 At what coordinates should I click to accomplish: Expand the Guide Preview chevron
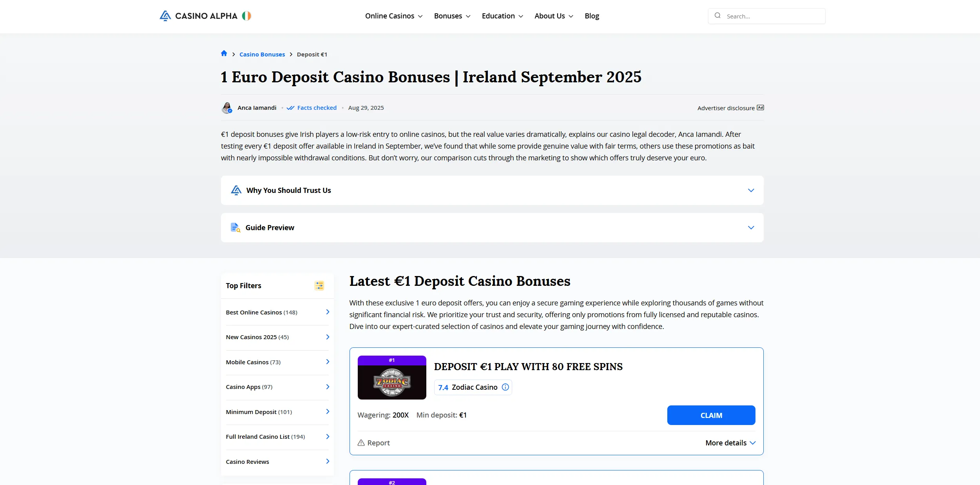pyautogui.click(x=751, y=227)
